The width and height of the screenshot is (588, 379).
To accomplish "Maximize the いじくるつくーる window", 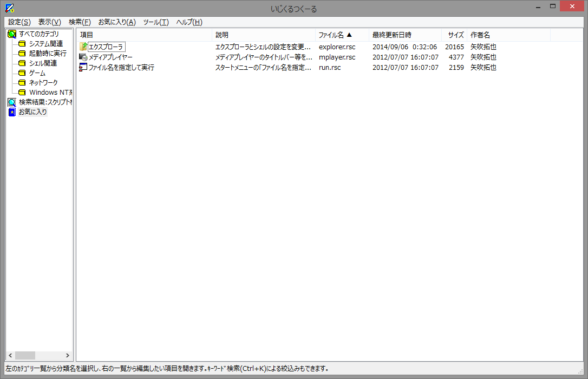I will click(553, 6).
